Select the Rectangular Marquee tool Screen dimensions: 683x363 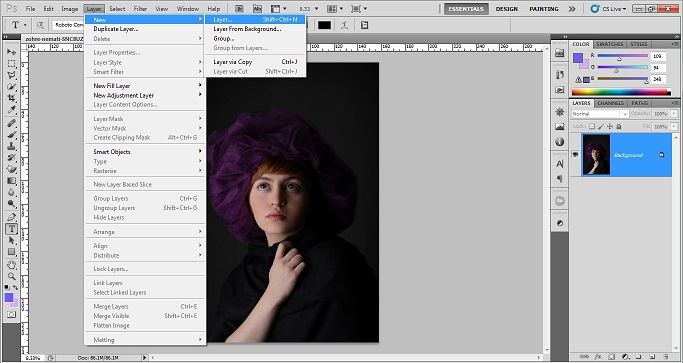coord(11,64)
